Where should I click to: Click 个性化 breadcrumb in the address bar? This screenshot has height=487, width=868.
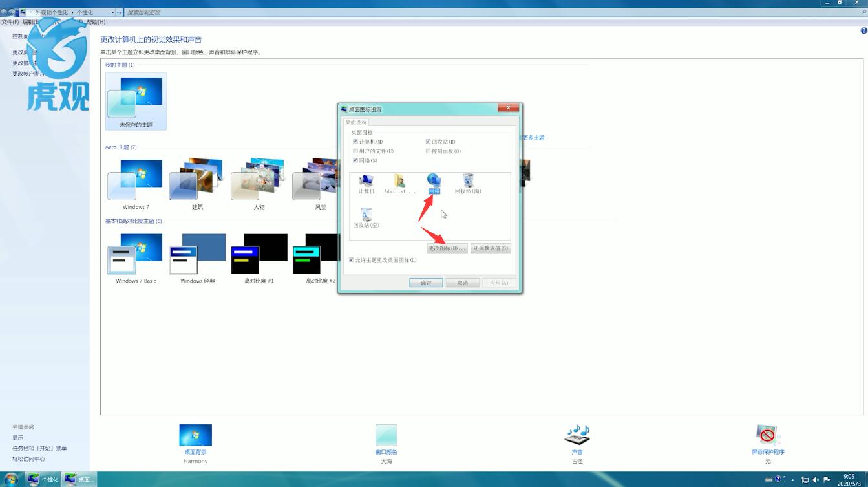(x=85, y=12)
